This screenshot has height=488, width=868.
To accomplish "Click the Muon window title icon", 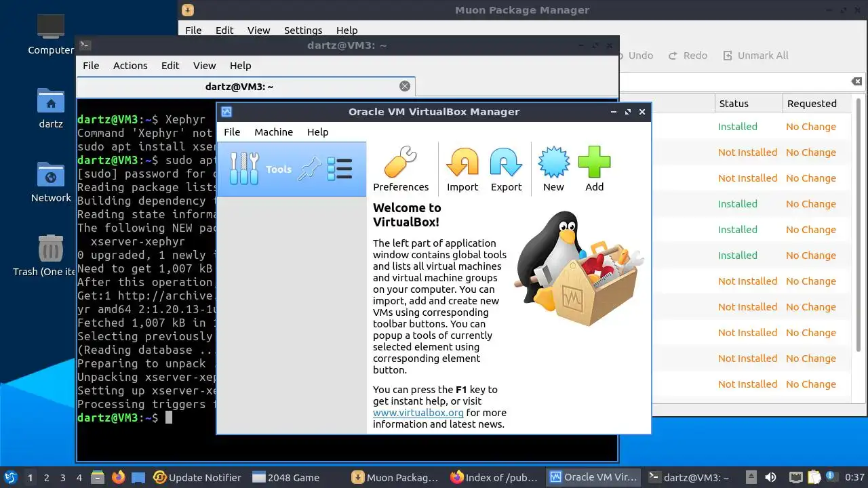I will [x=188, y=10].
